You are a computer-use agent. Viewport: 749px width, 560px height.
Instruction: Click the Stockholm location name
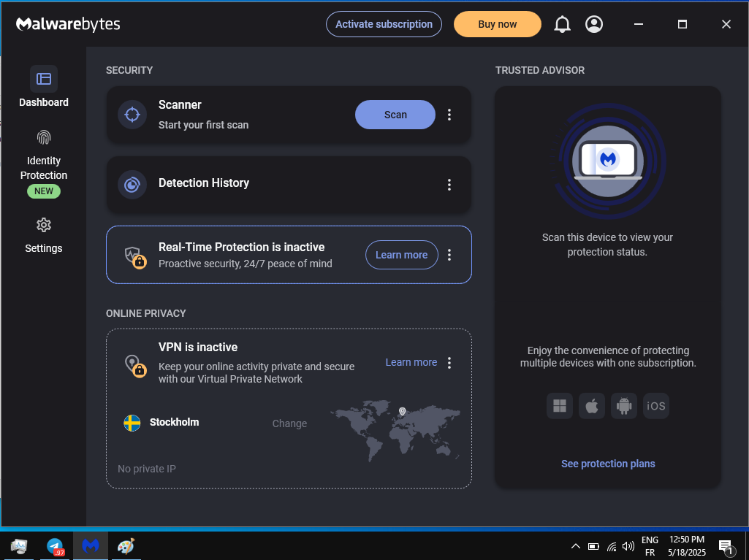[174, 422]
